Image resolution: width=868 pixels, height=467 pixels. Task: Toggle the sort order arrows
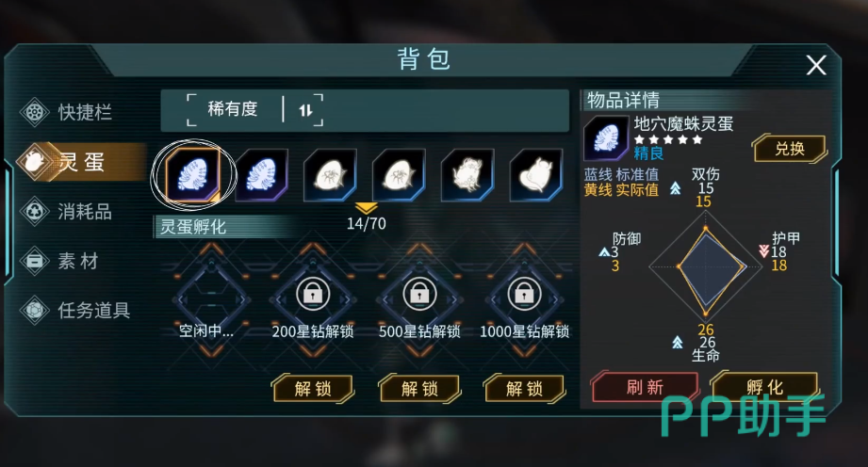coord(306,110)
